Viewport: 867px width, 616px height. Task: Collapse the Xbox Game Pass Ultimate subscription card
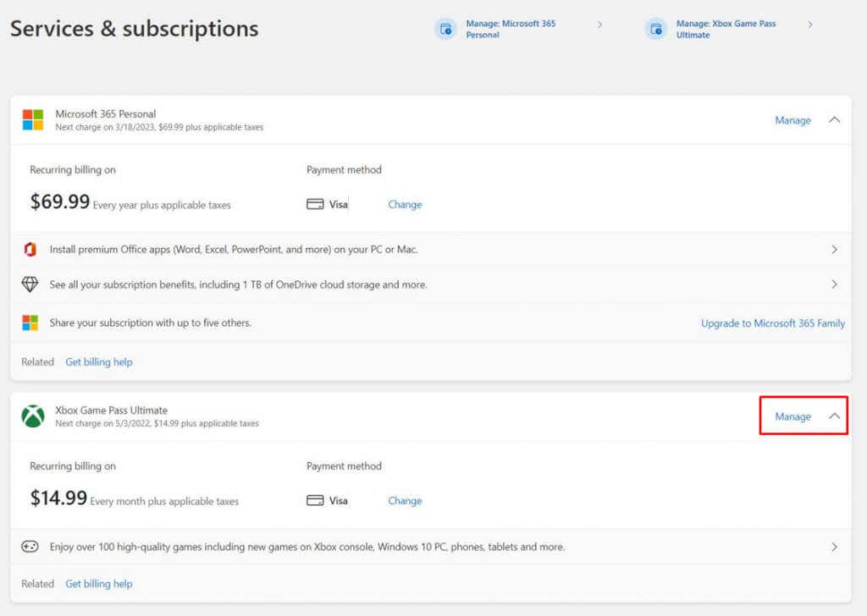(834, 416)
